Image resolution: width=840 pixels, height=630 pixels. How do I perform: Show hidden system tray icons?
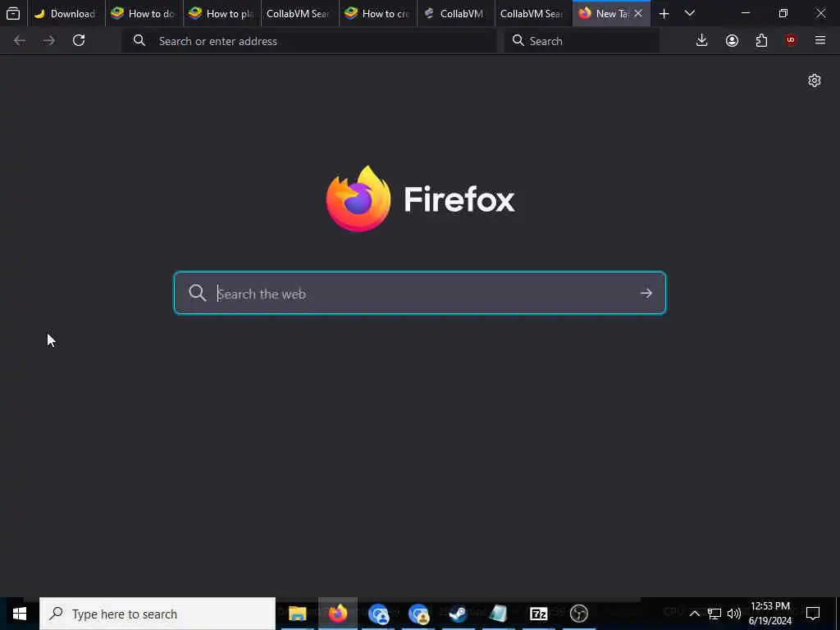point(694,614)
